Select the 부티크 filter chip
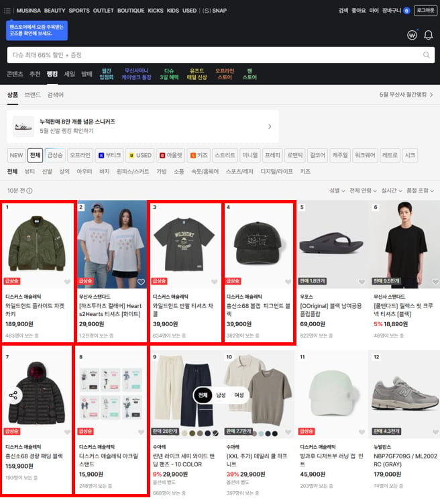Screen dimensions: 440x504 [109, 155]
